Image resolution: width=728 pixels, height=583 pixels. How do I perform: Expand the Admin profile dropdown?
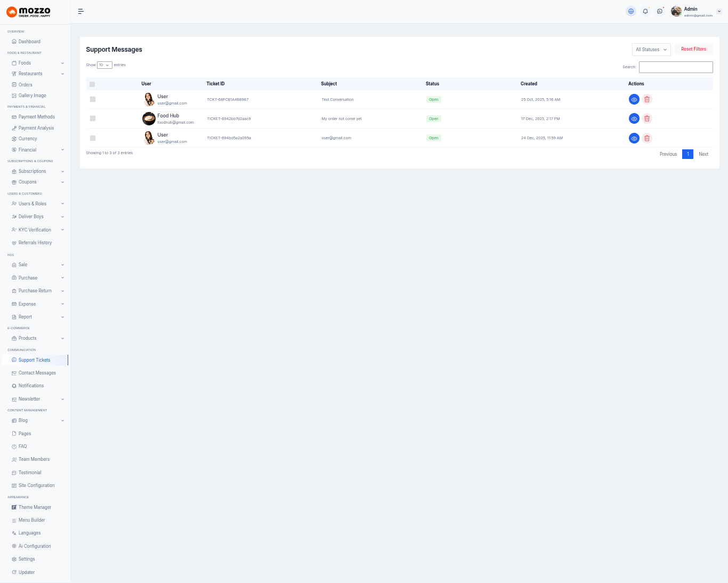point(718,11)
